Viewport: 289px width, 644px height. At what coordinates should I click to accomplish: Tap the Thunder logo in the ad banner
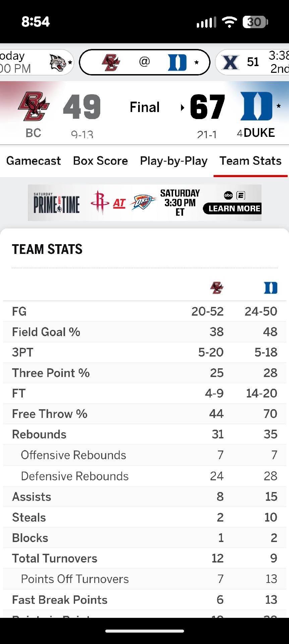coord(143,202)
